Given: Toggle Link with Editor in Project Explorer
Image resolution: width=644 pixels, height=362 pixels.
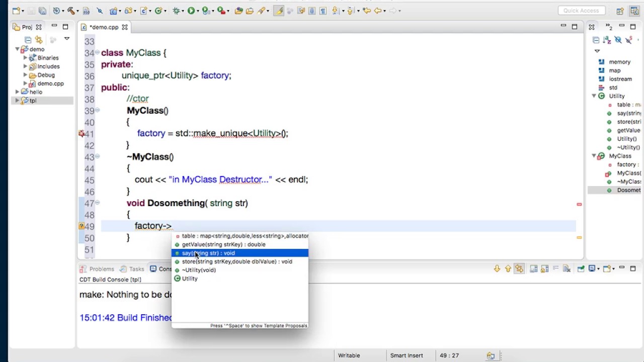Looking at the screenshot, I should click(x=39, y=39).
